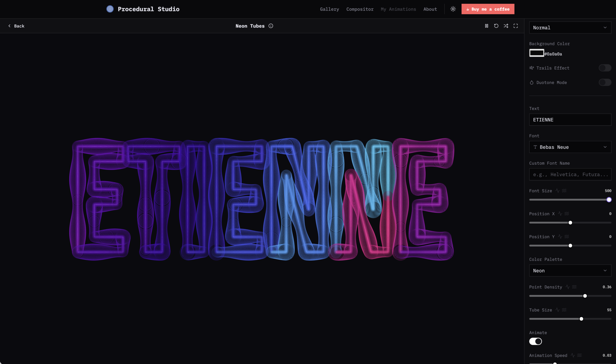Switch theme with the sun icon
Viewport: 616px width, 364px height.
click(453, 9)
